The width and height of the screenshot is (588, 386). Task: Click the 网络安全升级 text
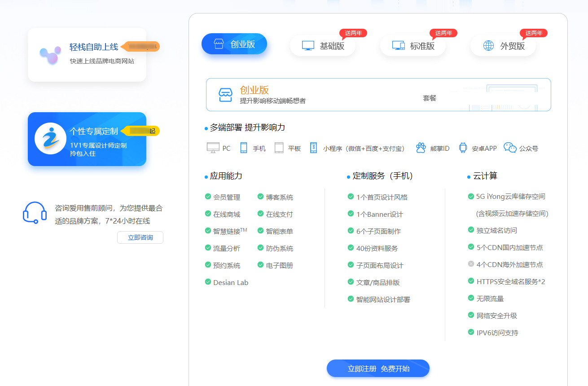[497, 316]
